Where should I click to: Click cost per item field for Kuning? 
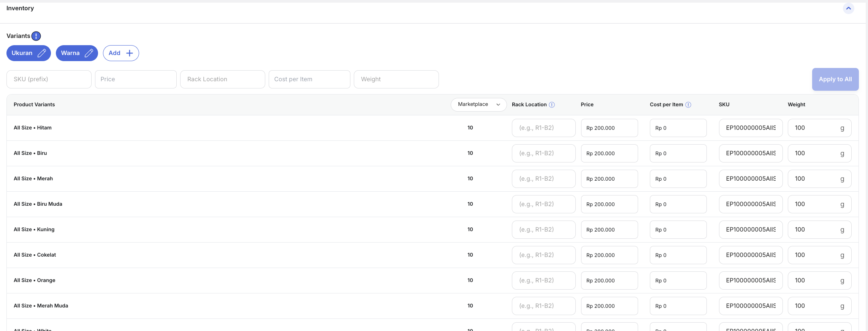pyautogui.click(x=678, y=230)
